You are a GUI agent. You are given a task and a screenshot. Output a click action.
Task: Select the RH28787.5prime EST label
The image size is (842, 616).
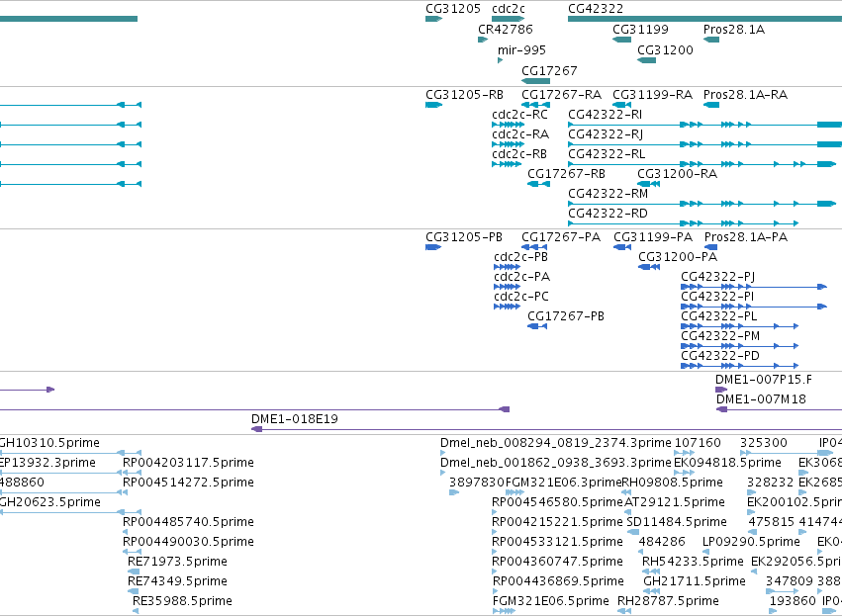tap(668, 601)
